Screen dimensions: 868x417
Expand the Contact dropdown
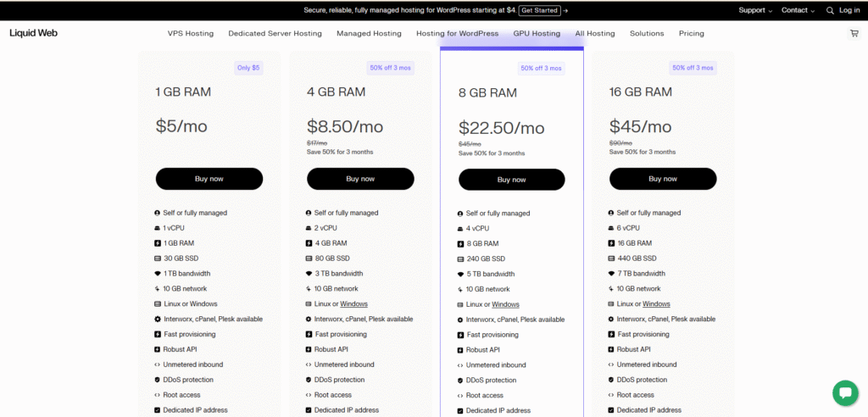(x=798, y=10)
